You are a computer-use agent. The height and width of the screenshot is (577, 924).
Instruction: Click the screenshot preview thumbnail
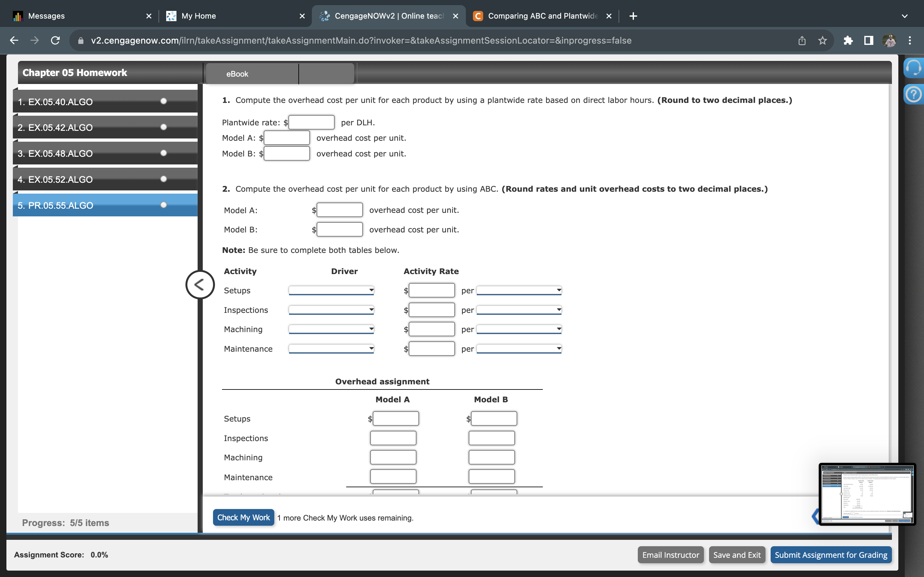tap(867, 494)
